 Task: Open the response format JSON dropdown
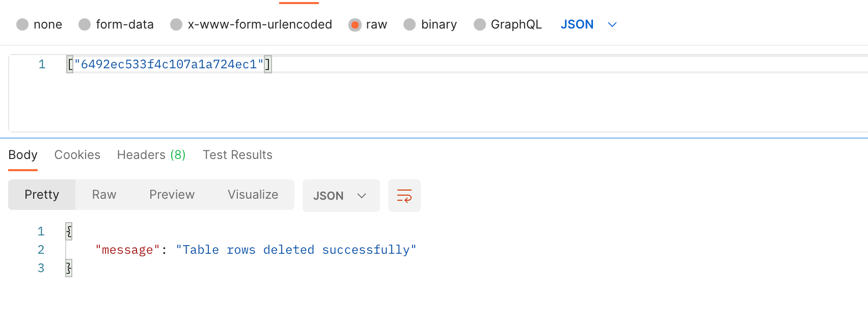341,195
